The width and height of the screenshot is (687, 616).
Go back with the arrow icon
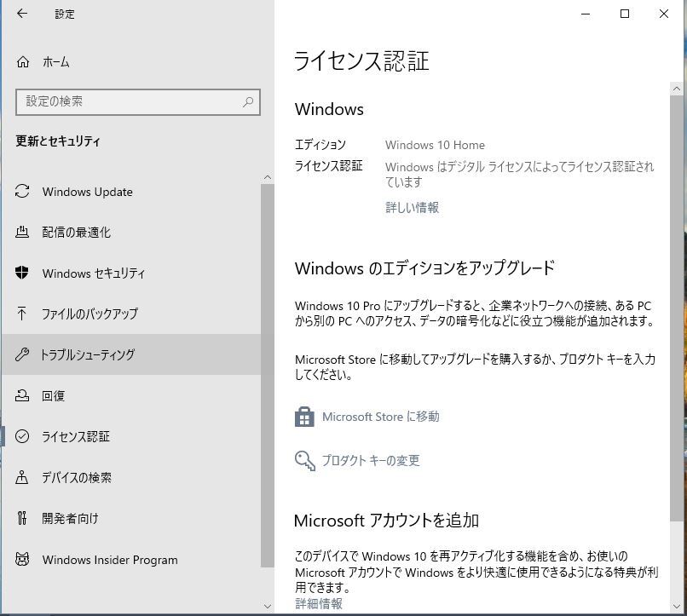click(21, 14)
